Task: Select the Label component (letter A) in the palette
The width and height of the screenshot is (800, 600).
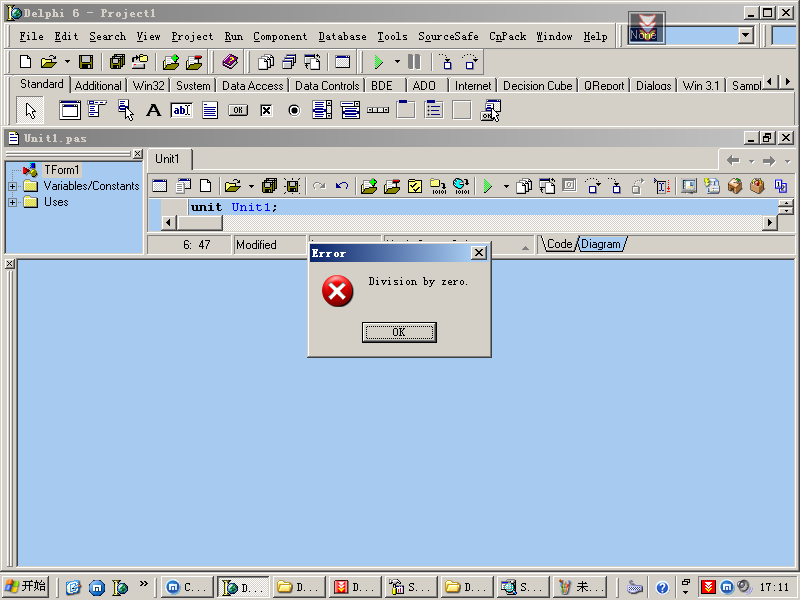Action: tap(153, 110)
